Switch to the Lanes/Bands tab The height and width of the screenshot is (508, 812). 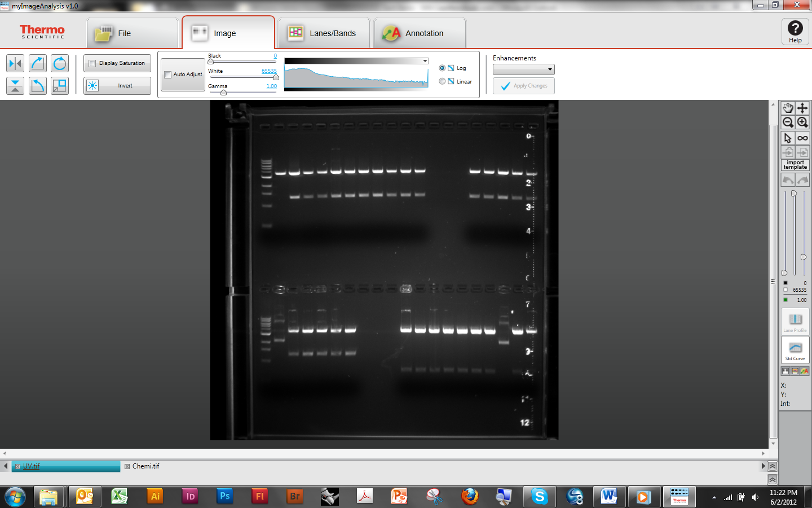pyautogui.click(x=324, y=33)
